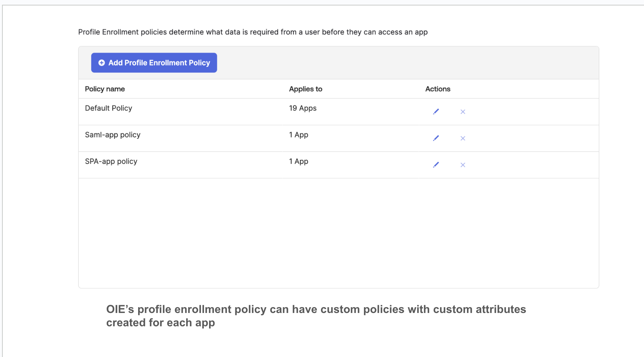
Task: Remove the Saml-app policy with the X icon
Action: (x=463, y=138)
